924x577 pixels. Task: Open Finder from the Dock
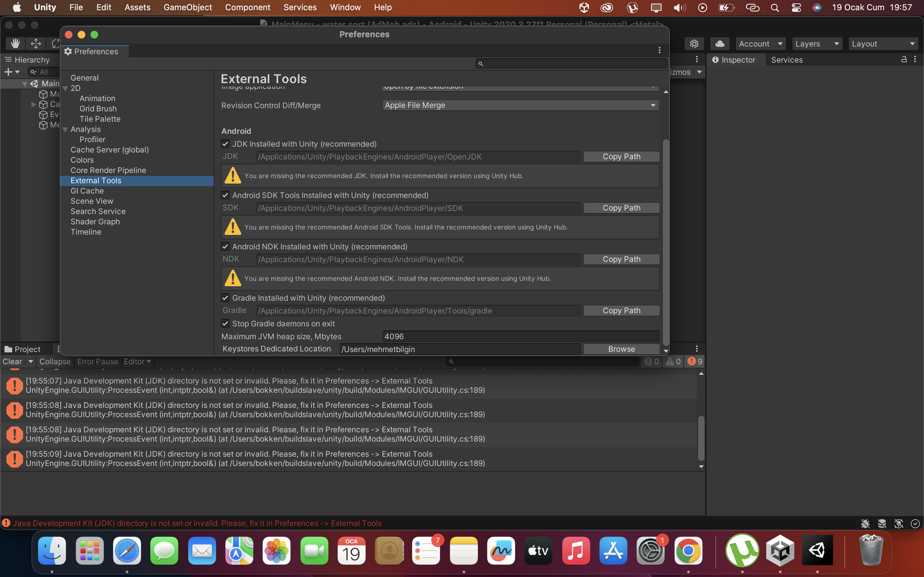point(52,550)
